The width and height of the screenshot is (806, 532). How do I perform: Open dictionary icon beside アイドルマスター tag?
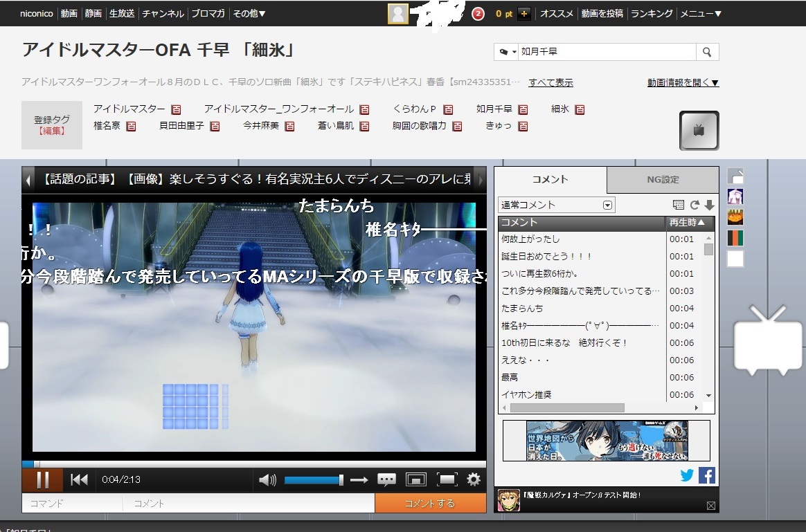coord(177,109)
